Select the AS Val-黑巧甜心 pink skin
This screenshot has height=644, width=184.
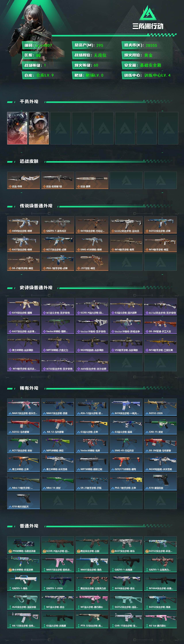160,619
